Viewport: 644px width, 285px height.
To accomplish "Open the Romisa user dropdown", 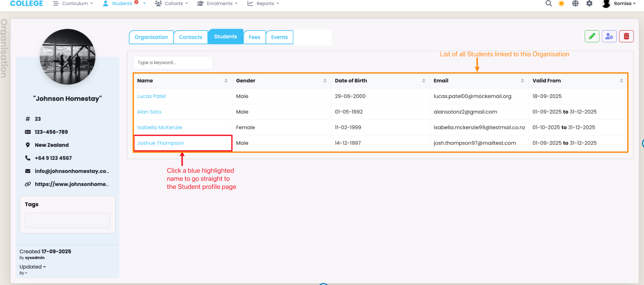I will (619, 3).
